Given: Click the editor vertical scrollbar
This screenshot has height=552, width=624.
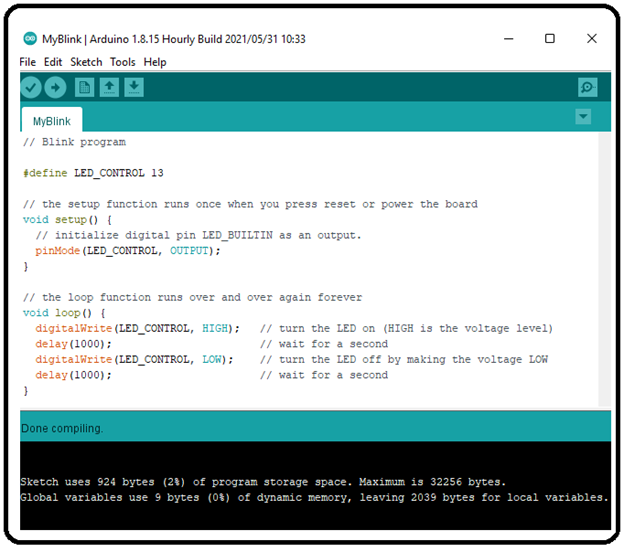Looking at the screenshot, I should pos(605,270).
